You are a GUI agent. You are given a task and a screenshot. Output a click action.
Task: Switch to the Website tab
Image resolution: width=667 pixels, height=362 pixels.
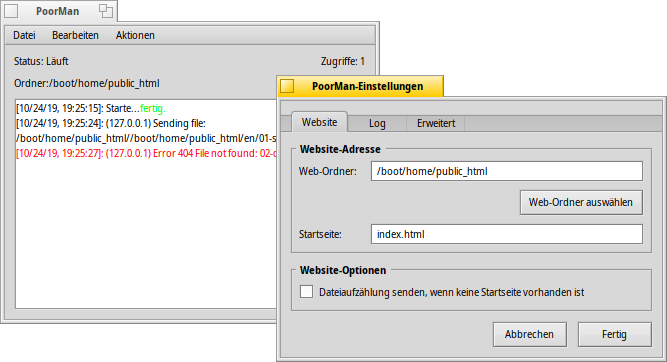click(319, 123)
